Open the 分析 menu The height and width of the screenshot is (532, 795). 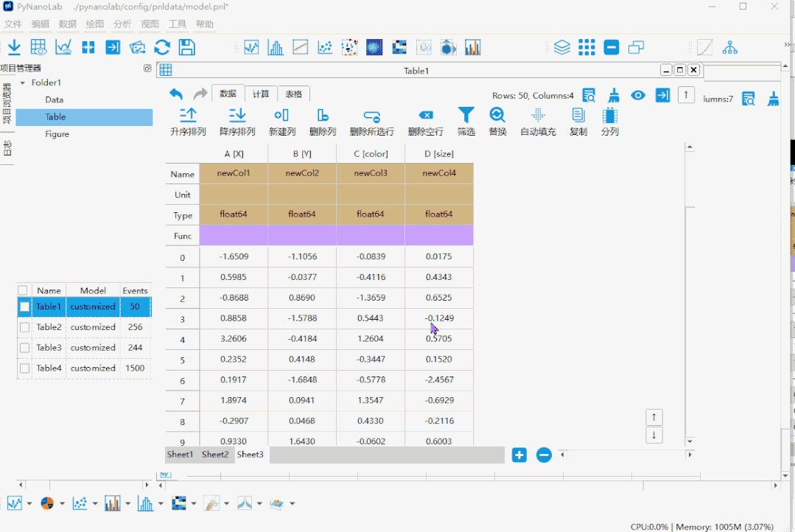tap(122, 24)
